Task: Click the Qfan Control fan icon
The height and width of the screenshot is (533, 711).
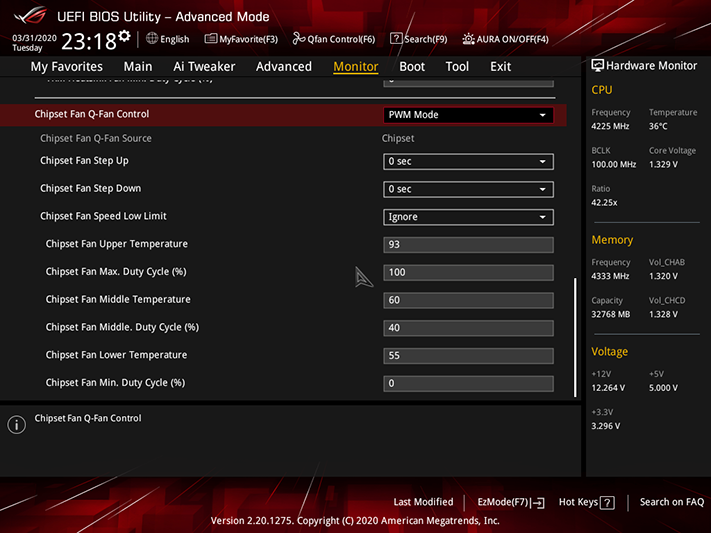Action: tap(298, 39)
